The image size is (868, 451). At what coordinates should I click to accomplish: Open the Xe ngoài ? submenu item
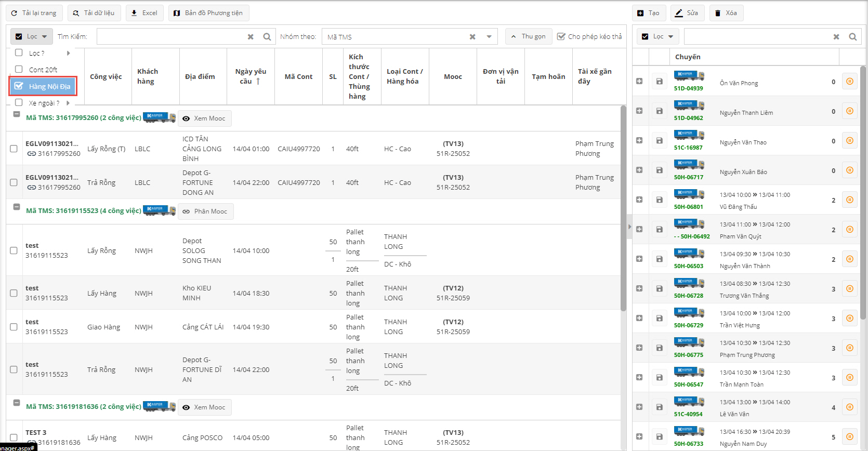point(44,103)
